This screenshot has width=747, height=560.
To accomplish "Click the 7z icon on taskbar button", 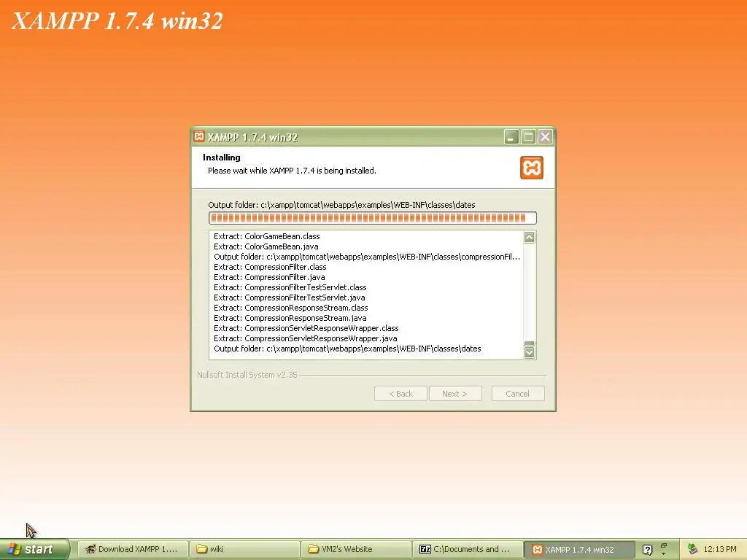I will tap(425, 549).
